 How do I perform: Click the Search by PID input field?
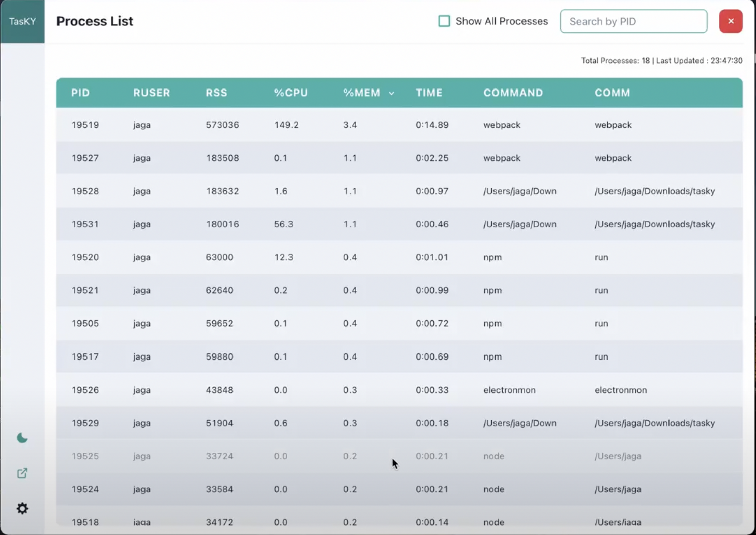633,21
